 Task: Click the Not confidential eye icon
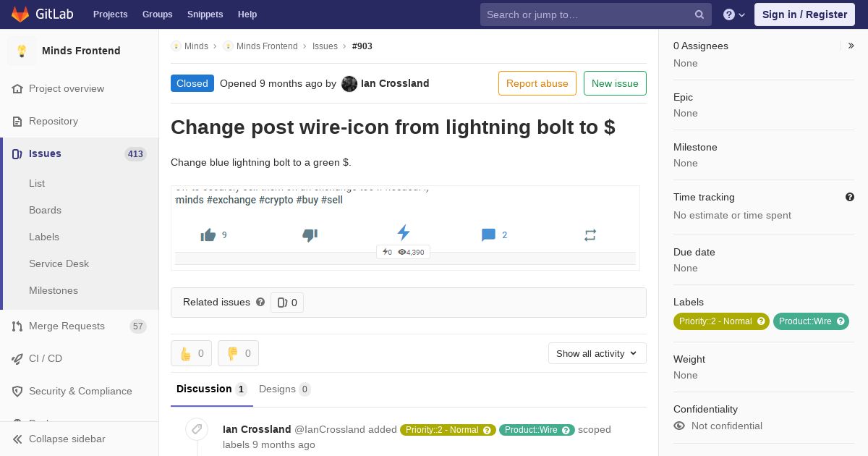click(x=679, y=426)
